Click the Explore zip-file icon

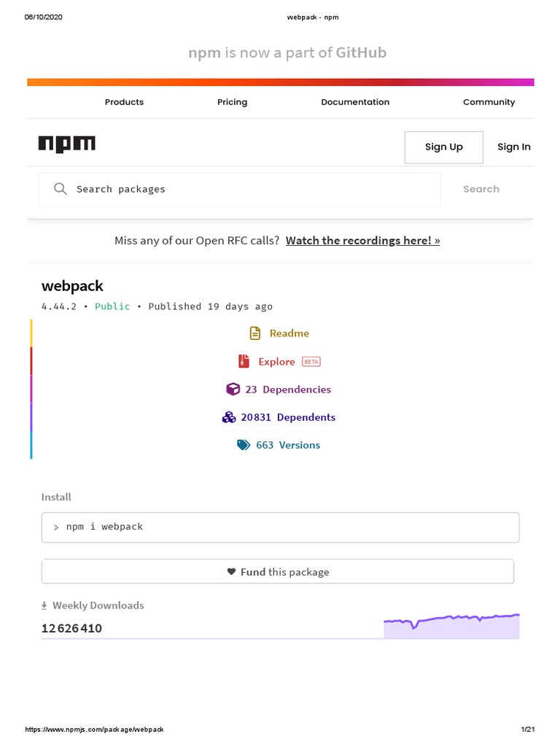(244, 362)
